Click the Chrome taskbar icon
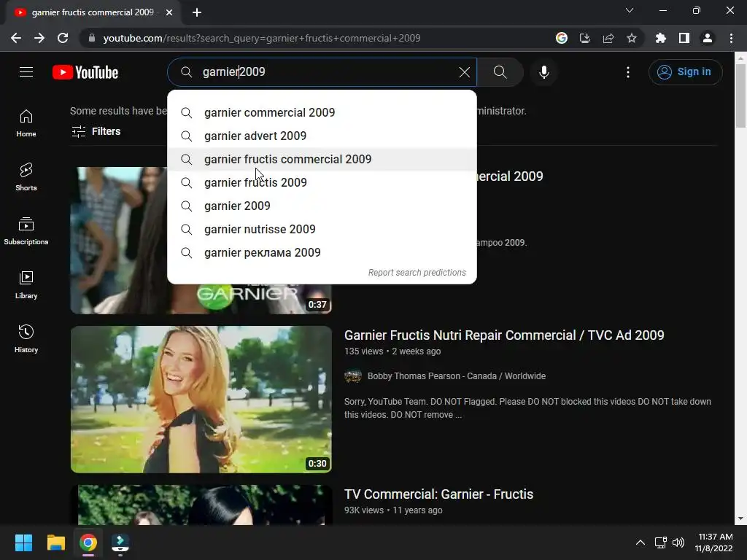 click(x=88, y=542)
